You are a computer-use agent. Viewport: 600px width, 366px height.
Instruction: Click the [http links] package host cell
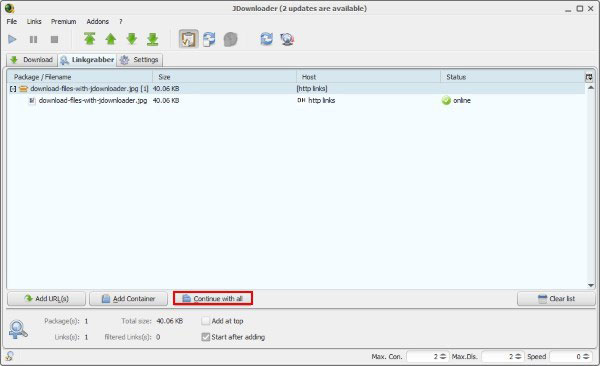point(312,89)
